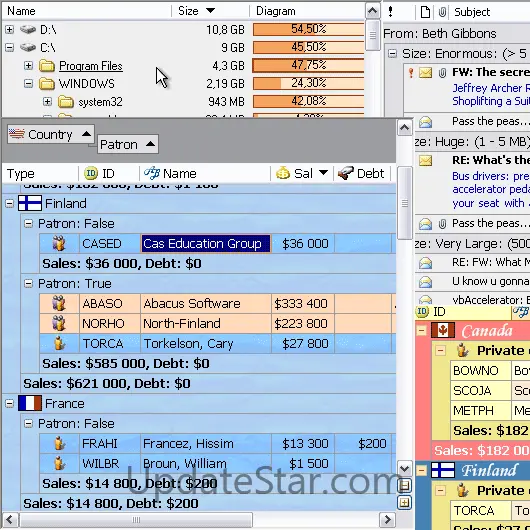This screenshot has height=530, width=530.
Task: Collapse Patron: False under France
Action: click(x=28, y=424)
